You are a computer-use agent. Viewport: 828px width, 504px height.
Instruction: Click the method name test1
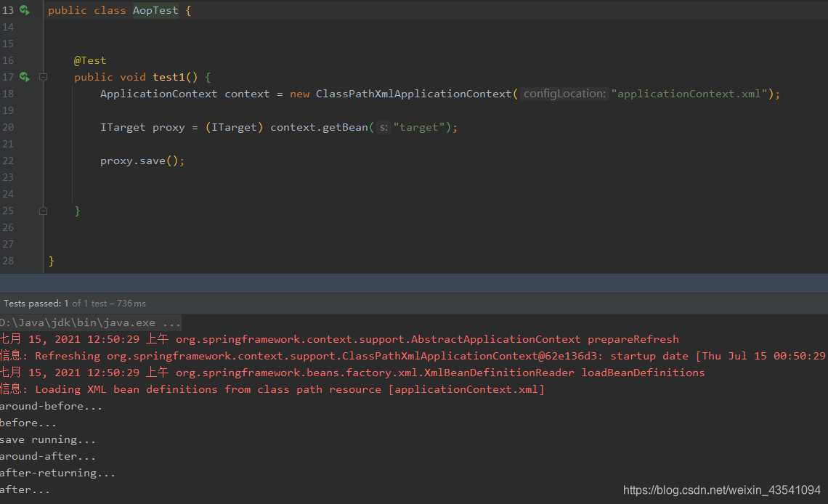[169, 77]
